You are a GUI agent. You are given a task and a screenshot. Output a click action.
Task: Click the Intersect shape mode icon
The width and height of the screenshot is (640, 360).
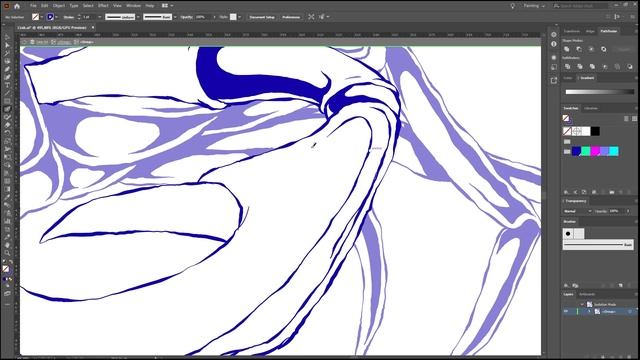[591, 49]
